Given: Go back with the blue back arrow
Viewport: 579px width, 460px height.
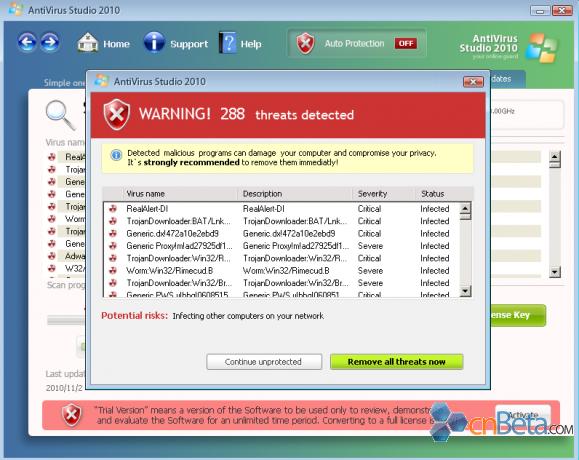Looking at the screenshot, I should point(27,42).
